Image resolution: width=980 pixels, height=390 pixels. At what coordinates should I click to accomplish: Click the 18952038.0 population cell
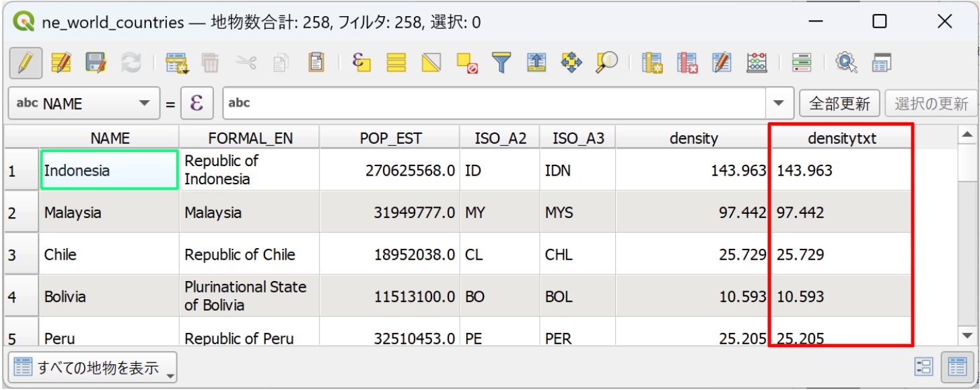[390, 254]
